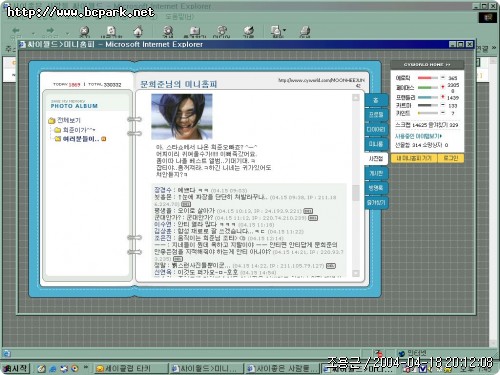Click Forward arrow in background IE toolbar
The height and width of the screenshot is (375, 500).
click(x=50, y=30)
